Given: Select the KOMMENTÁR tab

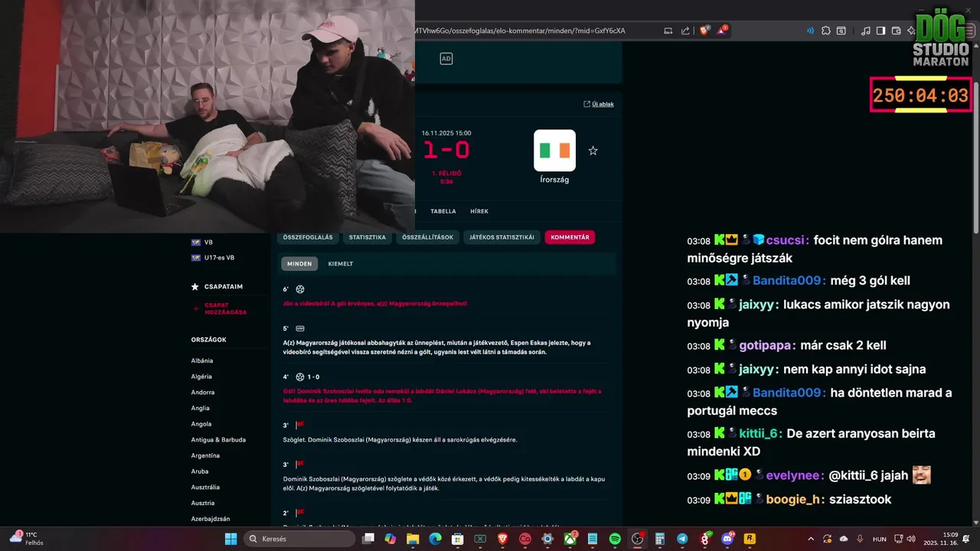Looking at the screenshot, I should 570,237.
